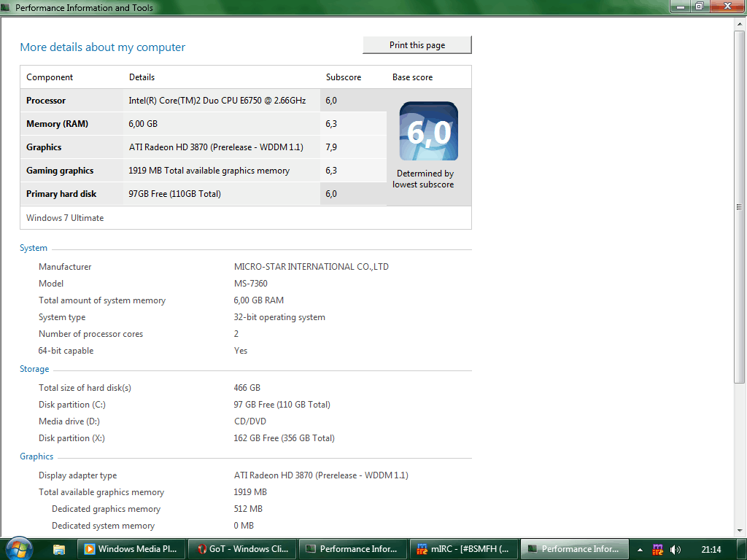Screen dimensions: 747x560
Task: Open Windows Explorer from the taskbar
Action: tap(58, 549)
